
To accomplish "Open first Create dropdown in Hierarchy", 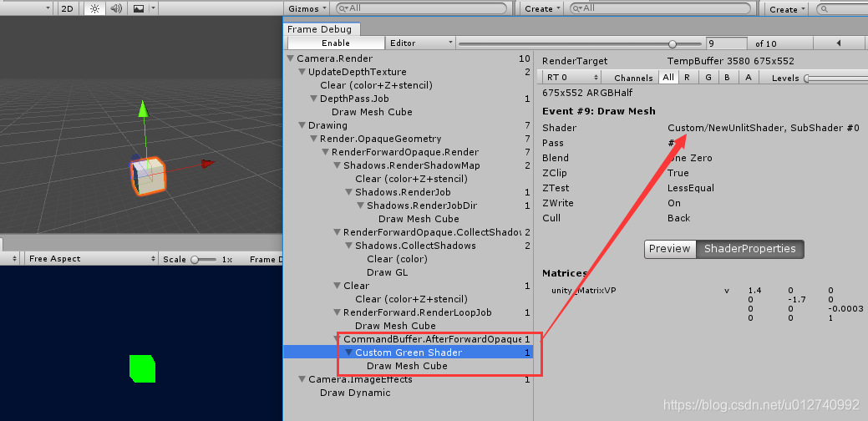I will (x=542, y=8).
